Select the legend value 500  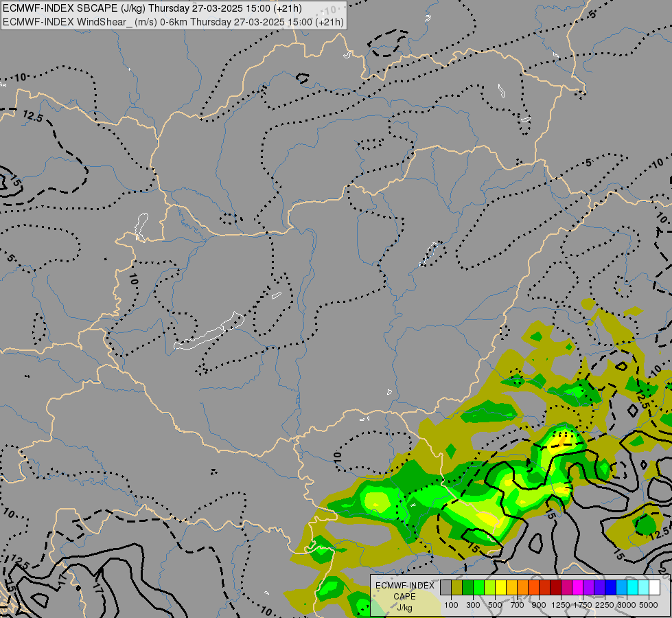coord(495,605)
